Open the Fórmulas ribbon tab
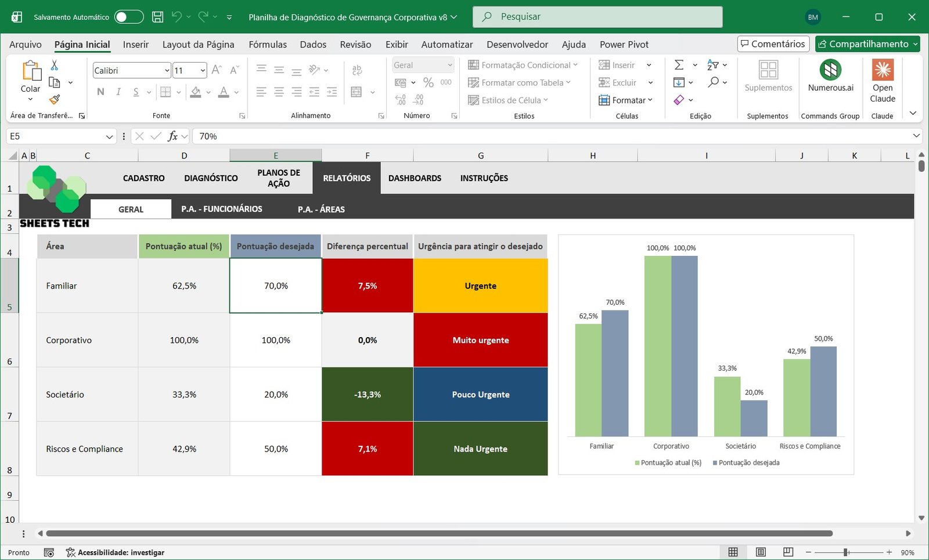The width and height of the screenshot is (929, 560). point(268,44)
